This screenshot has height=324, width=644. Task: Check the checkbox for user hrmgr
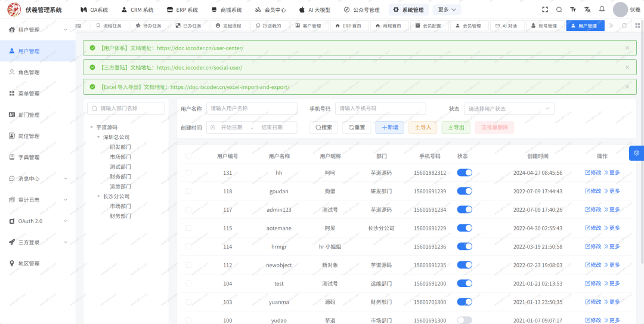188,246
